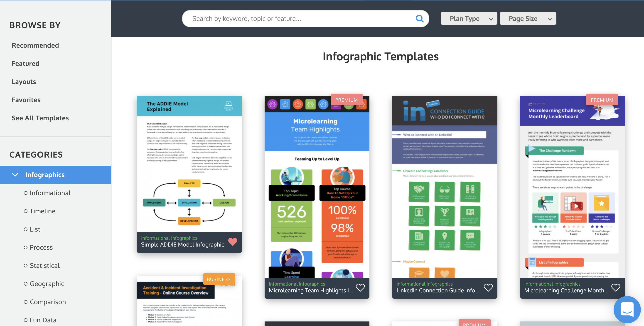
Task: Select the Process subcategory filter
Action: (x=41, y=247)
